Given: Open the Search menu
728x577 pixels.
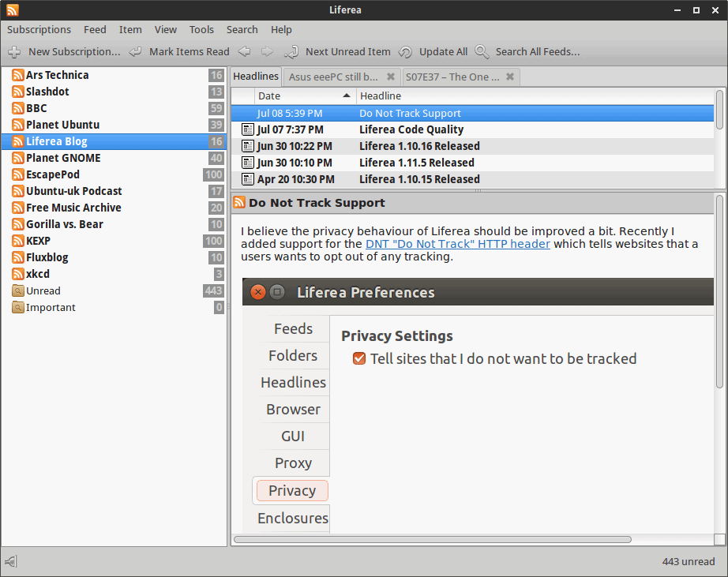Looking at the screenshot, I should click(x=242, y=30).
